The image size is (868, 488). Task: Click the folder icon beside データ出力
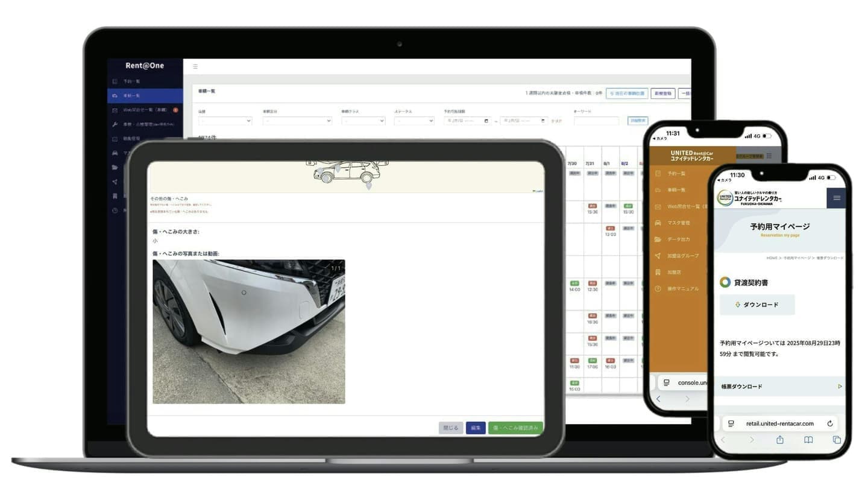pyautogui.click(x=658, y=239)
